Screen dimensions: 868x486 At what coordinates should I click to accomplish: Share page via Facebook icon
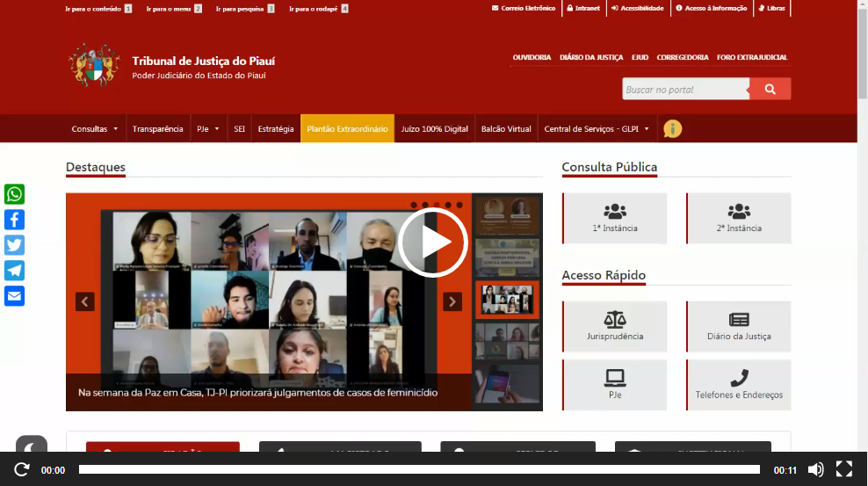point(14,220)
